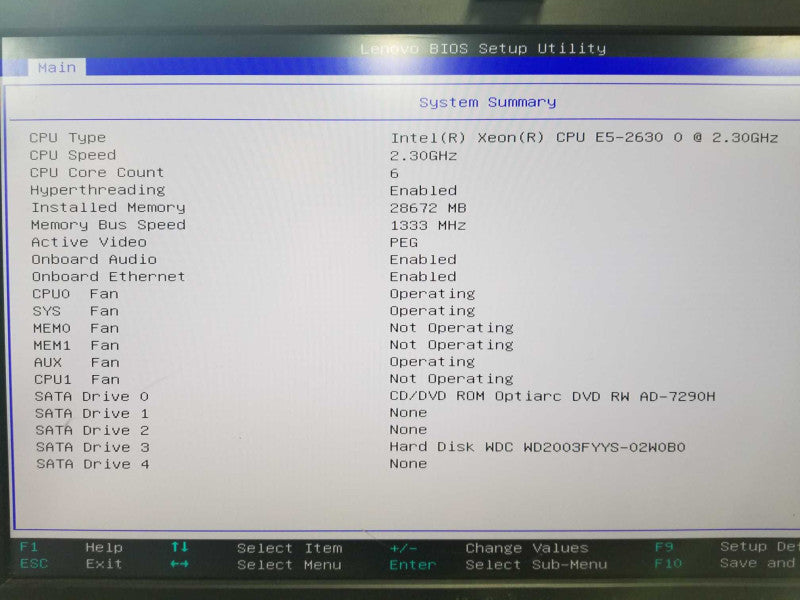Click the SATA Drive 0 label
This screenshot has width=800, height=600.
click(92, 396)
